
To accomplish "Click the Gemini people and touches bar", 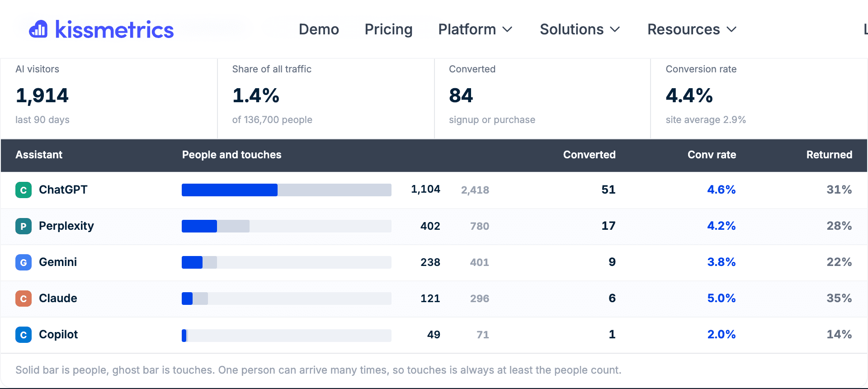I will pyautogui.click(x=287, y=262).
